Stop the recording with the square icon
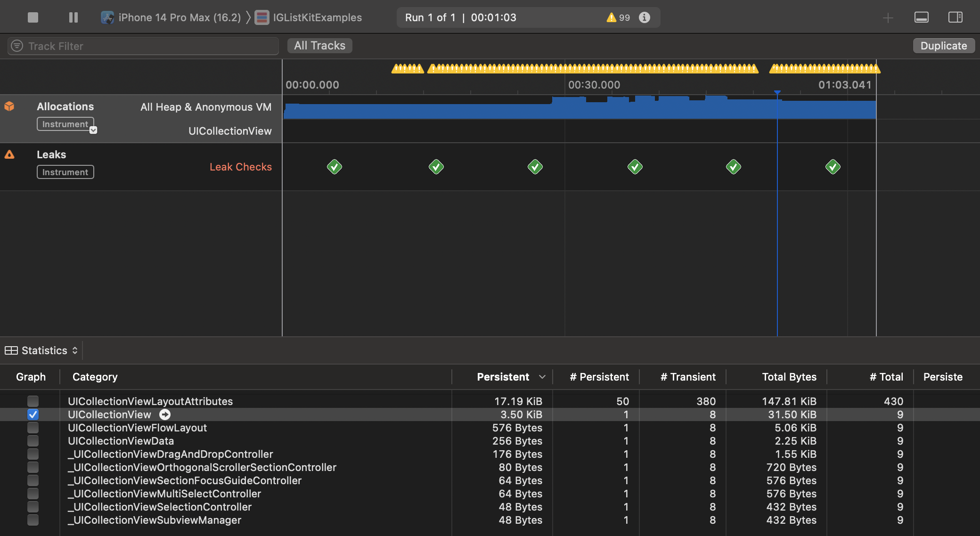 coord(33,17)
